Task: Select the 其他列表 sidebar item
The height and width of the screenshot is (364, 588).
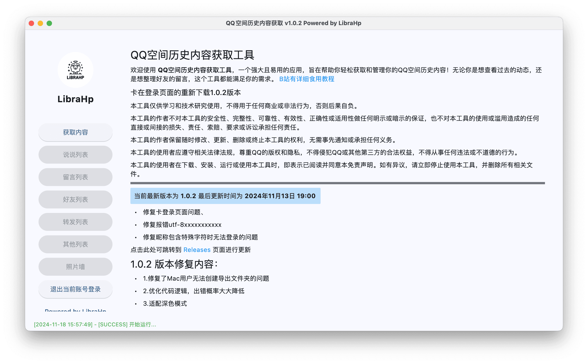Action: pos(75,244)
